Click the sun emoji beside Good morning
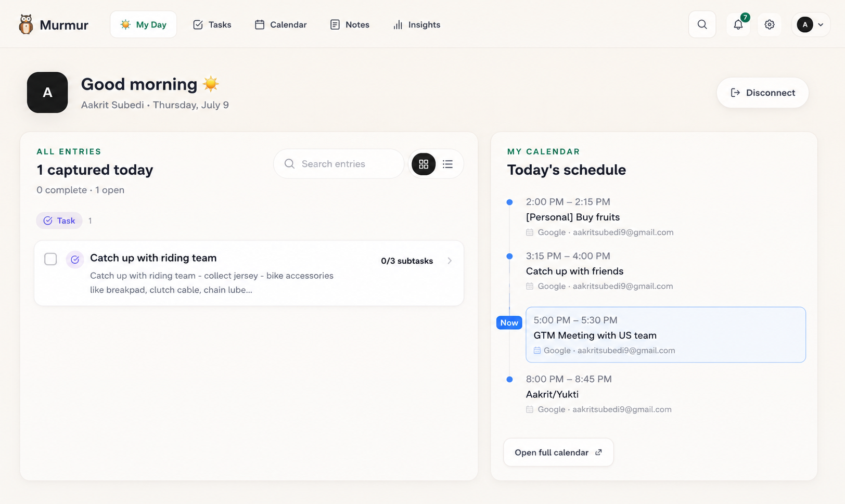Viewport: 845px width, 504px height. pyautogui.click(x=211, y=84)
